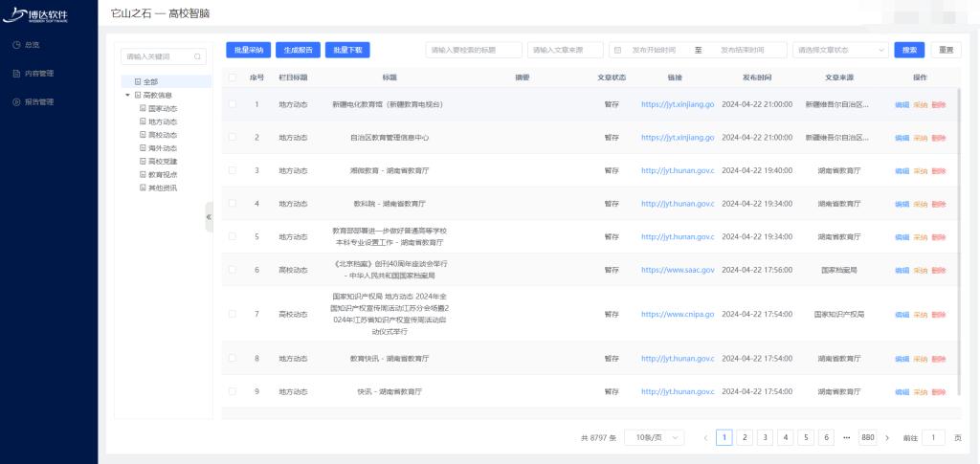Check the box for row 湘微教育
980x464 pixels.
coord(233,170)
